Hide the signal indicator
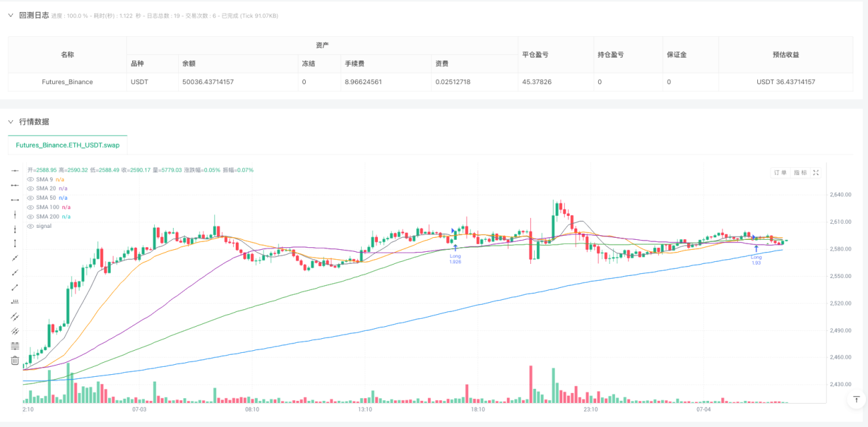The height and width of the screenshot is (427, 868). point(30,226)
